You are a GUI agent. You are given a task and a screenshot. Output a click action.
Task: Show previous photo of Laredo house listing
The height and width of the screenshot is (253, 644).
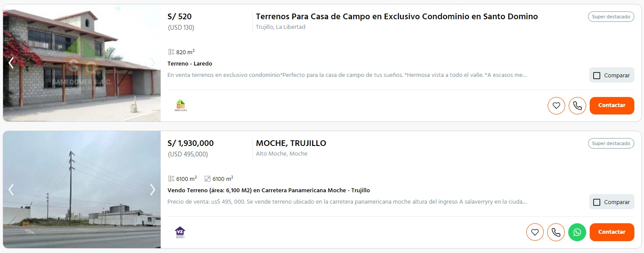coord(11,63)
